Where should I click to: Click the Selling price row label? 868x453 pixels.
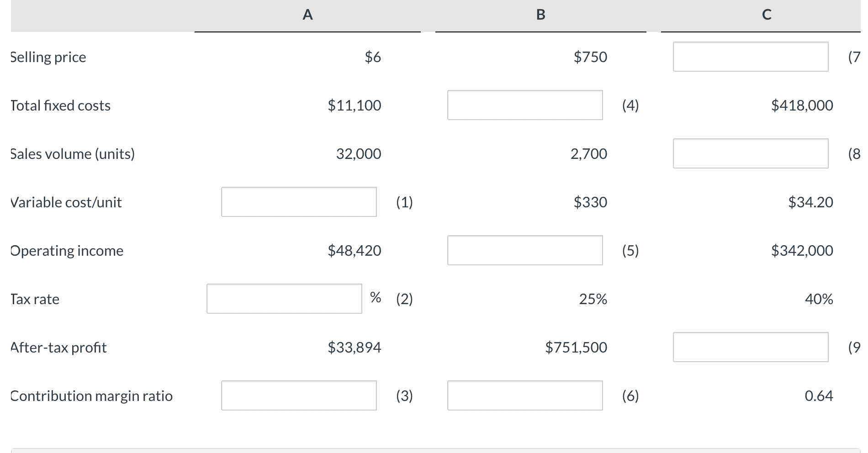(48, 57)
